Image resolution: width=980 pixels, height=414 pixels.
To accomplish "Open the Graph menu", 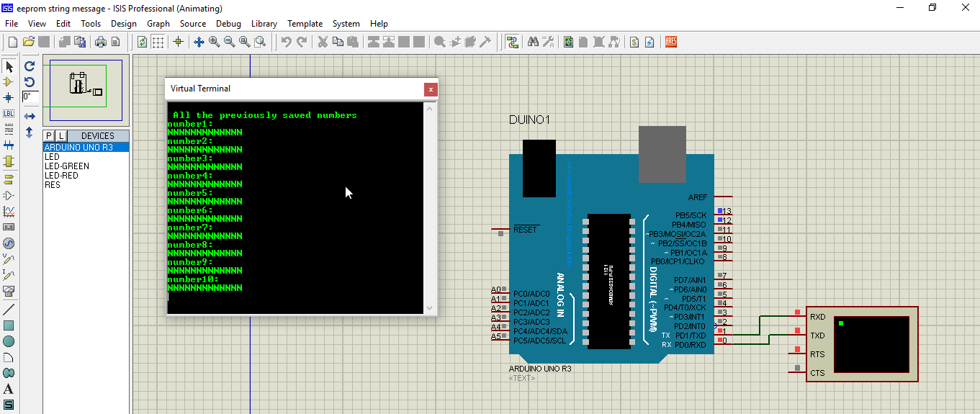I will tap(158, 24).
